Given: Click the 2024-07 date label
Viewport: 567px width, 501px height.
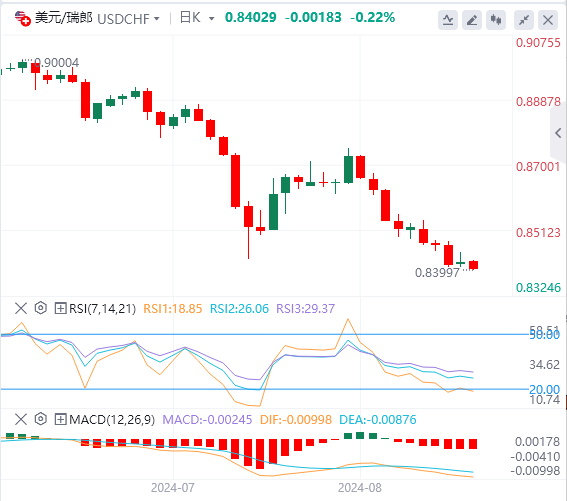Looking at the screenshot, I should pos(172,488).
